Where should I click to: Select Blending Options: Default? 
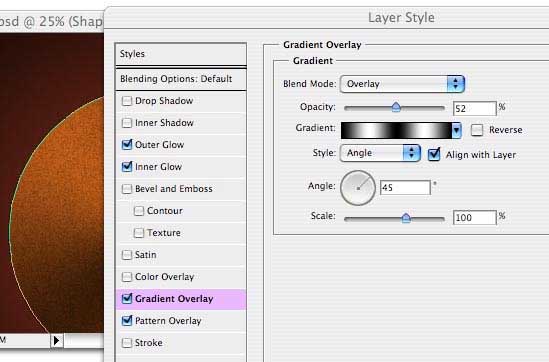coord(181,79)
